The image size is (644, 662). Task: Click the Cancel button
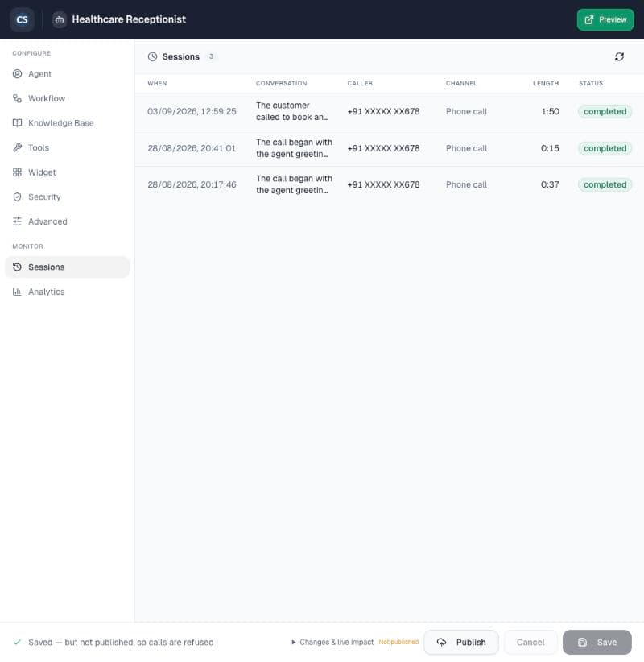pos(530,642)
